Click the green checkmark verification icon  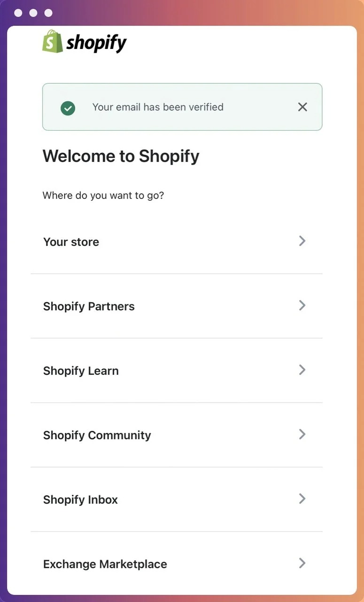coord(68,108)
